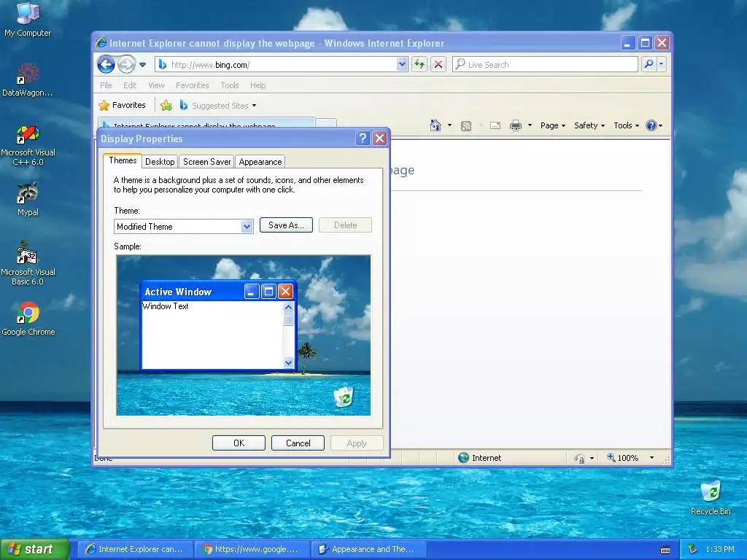Viewport: 747px width, 560px height.
Task: Click inside the Live Search box
Action: (545, 64)
